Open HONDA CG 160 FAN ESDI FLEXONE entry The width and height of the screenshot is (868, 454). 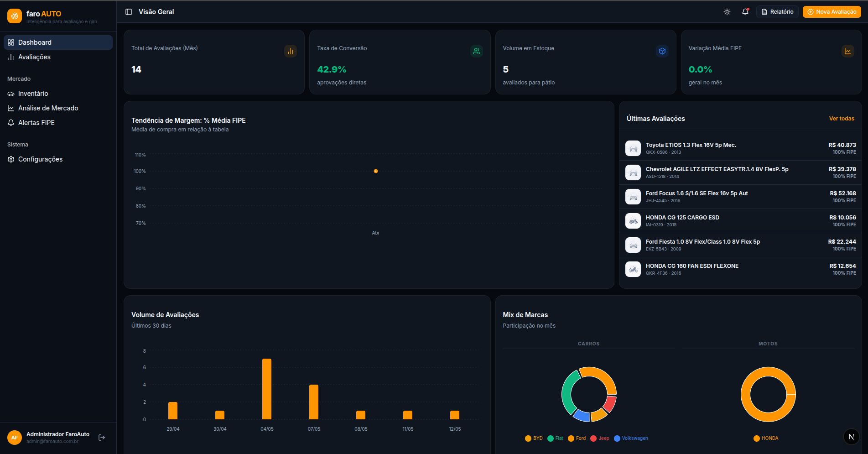click(740, 269)
